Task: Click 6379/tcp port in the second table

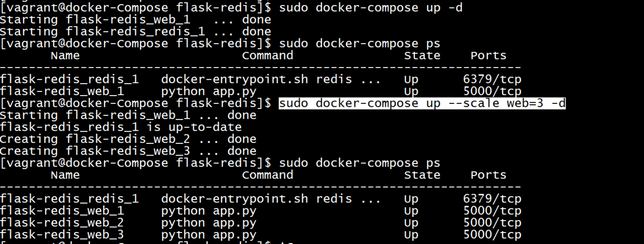Action: pos(492,199)
